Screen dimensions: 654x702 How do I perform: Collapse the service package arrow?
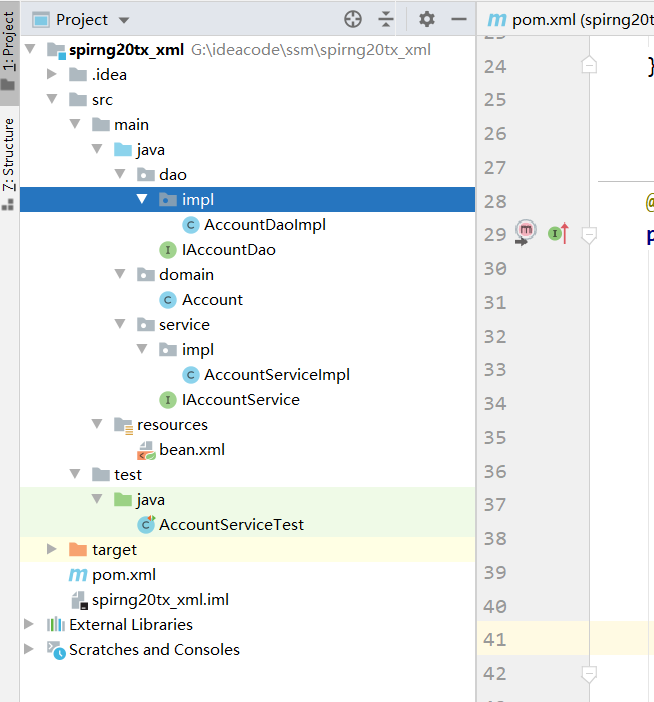coord(120,324)
